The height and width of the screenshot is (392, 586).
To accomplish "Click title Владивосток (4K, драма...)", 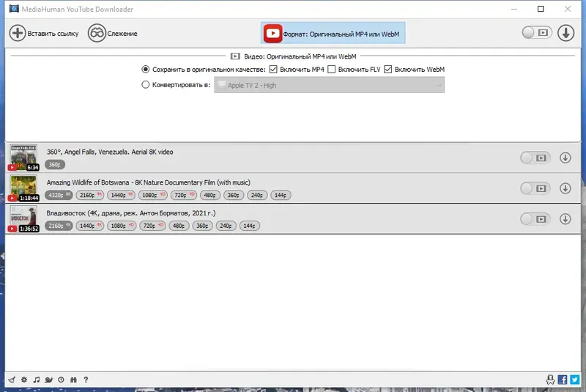I will pos(131,213).
